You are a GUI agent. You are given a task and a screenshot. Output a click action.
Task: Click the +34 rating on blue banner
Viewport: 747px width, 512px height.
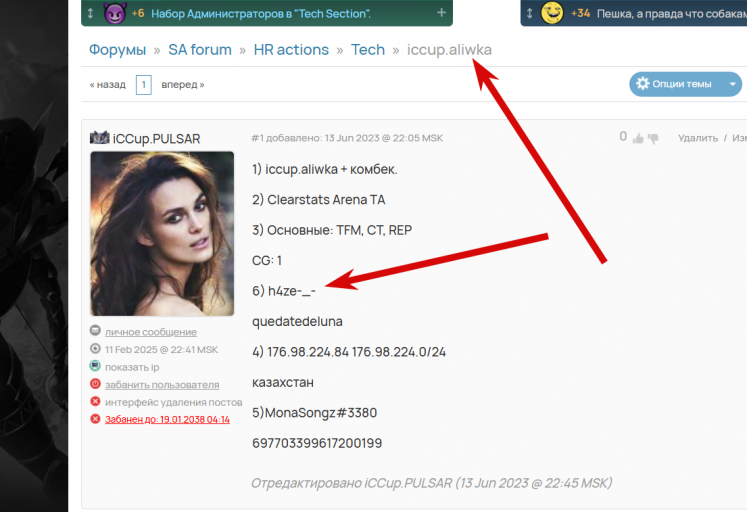(580, 13)
